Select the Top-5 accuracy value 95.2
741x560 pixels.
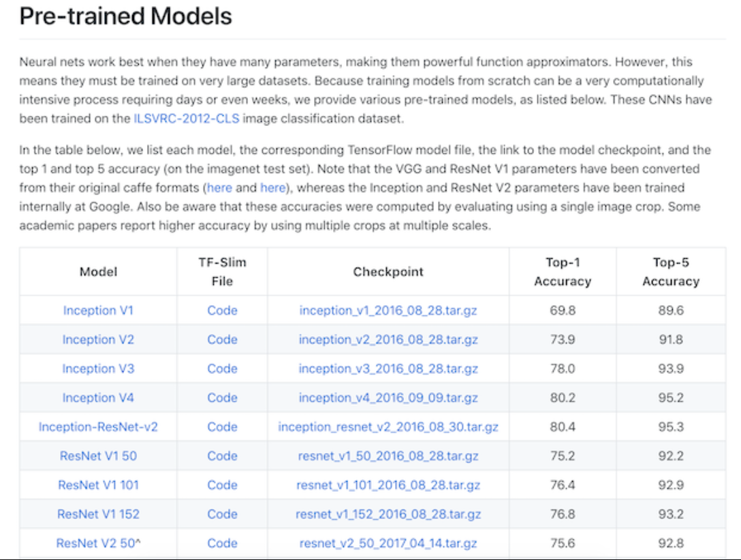[671, 398]
